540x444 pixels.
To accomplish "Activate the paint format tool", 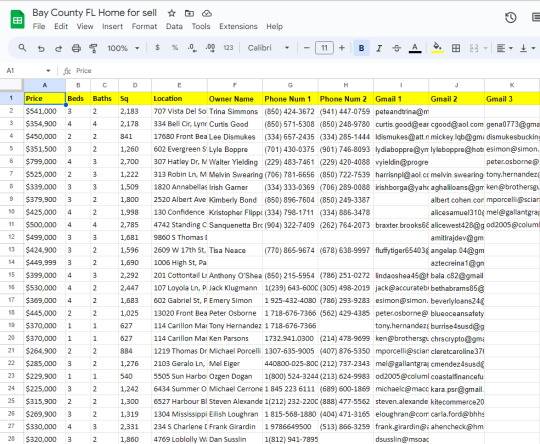I will click(x=93, y=48).
